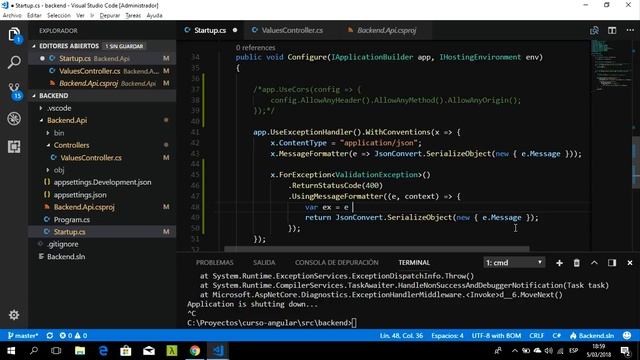Open appsettings.Development.json in explorer
The width and height of the screenshot is (640, 360).
tap(102, 182)
